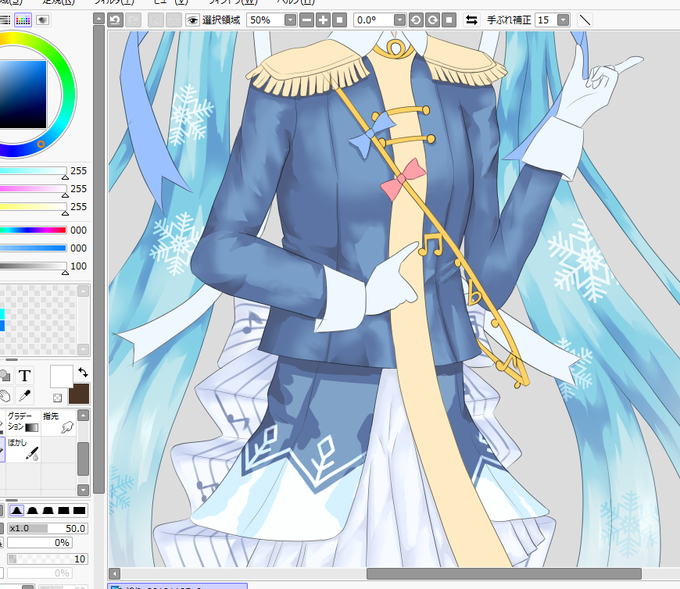The image size is (680, 589).
Task: Toggle the scratchpad panel icon
Action: point(42,20)
